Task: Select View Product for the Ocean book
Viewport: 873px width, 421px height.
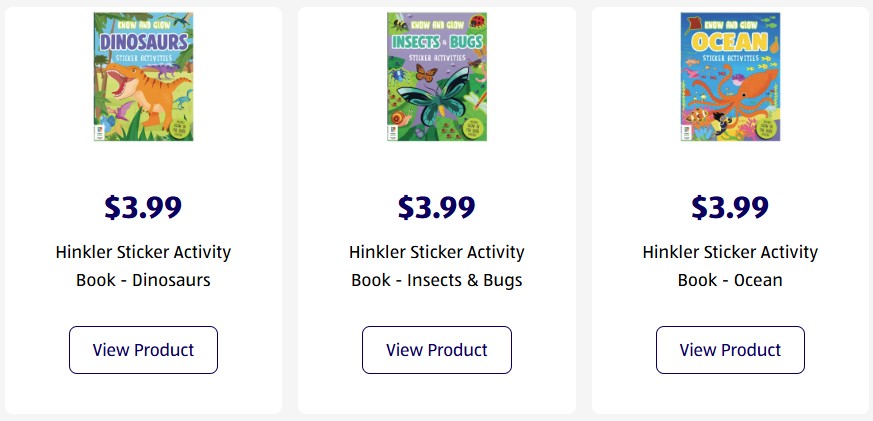Action: click(730, 350)
